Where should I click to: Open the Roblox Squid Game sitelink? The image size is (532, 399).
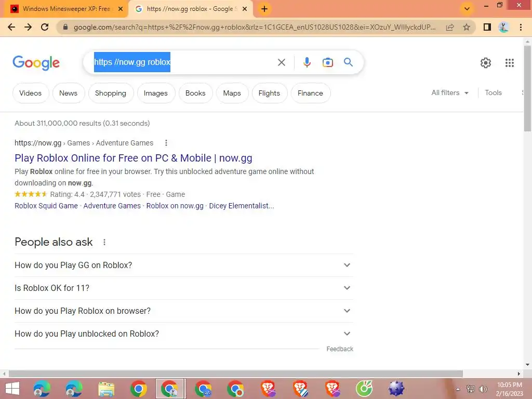tap(46, 206)
